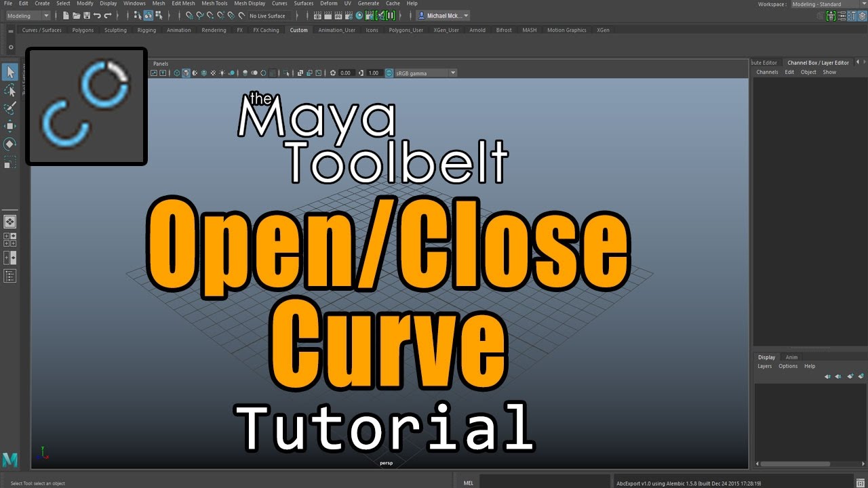Open Channels menu in Channel Box
Image resolution: width=868 pixels, height=488 pixels.
coord(767,72)
